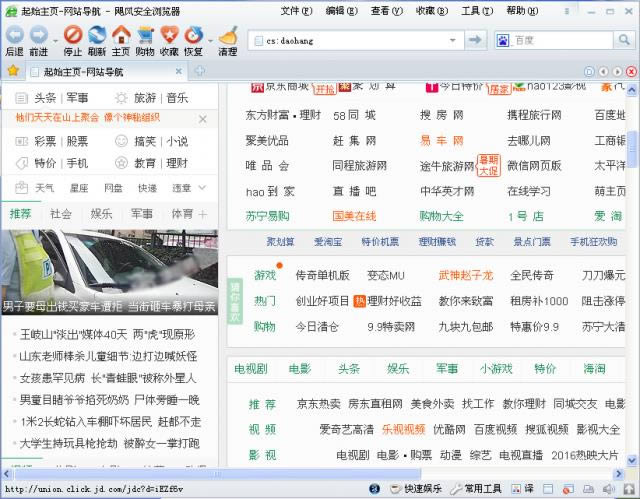This screenshot has height=499, width=640.
Task: Open the 收藏(B) menu
Action: pyautogui.click(x=431, y=11)
